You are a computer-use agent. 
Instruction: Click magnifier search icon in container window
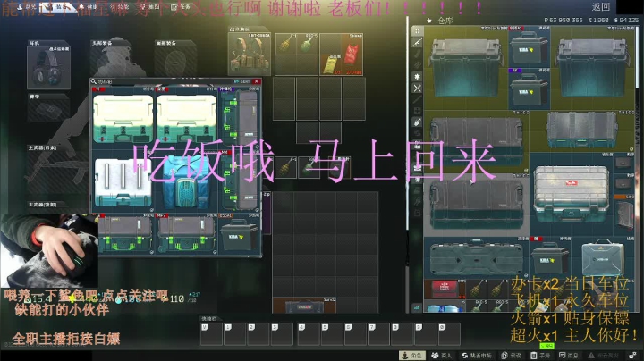coord(94,81)
